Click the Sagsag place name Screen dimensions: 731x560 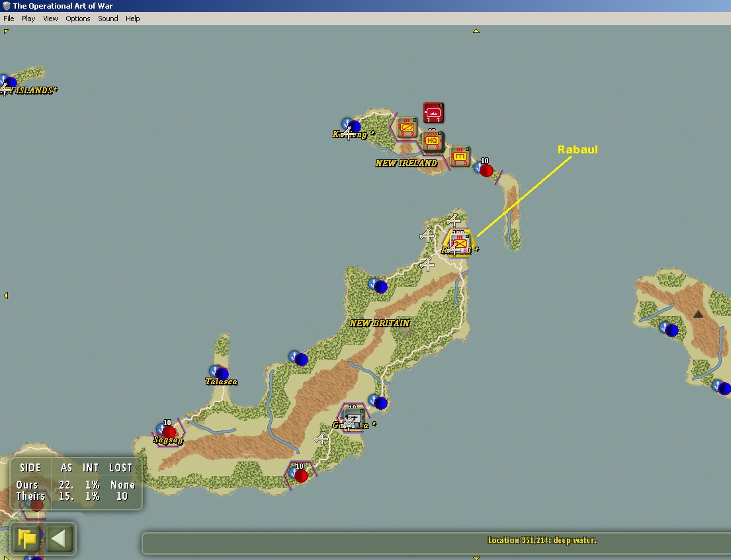(168, 440)
